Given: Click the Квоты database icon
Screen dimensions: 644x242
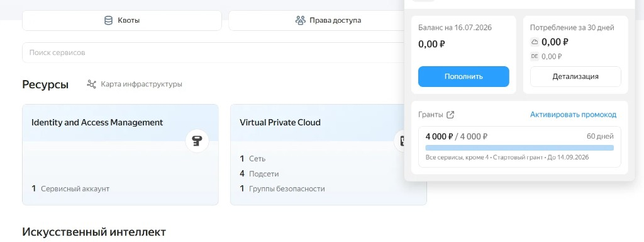Looking at the screenshot, I should pyautogui.click(x=108, y=21).
